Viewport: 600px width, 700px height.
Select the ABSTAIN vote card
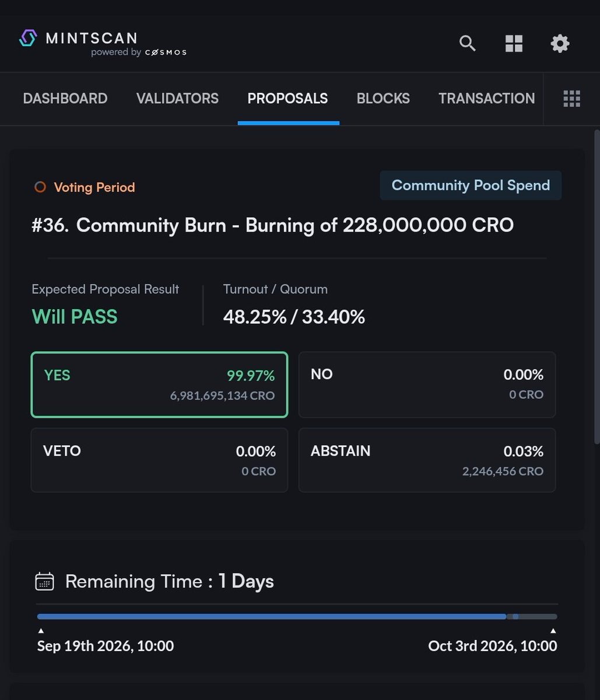[x=427, y=460]
